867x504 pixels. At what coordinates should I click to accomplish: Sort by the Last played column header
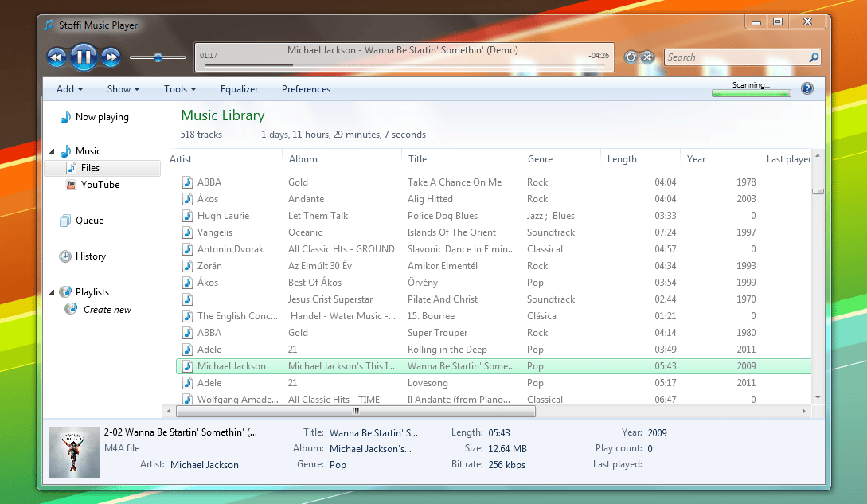tap(788, 158)
